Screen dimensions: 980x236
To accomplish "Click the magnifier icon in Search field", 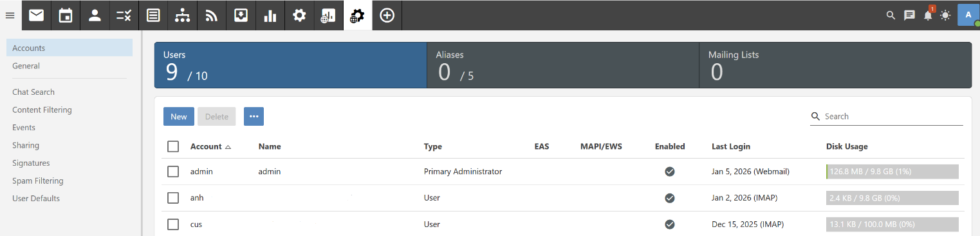I will pyautogui.click(x=816, y=117).
